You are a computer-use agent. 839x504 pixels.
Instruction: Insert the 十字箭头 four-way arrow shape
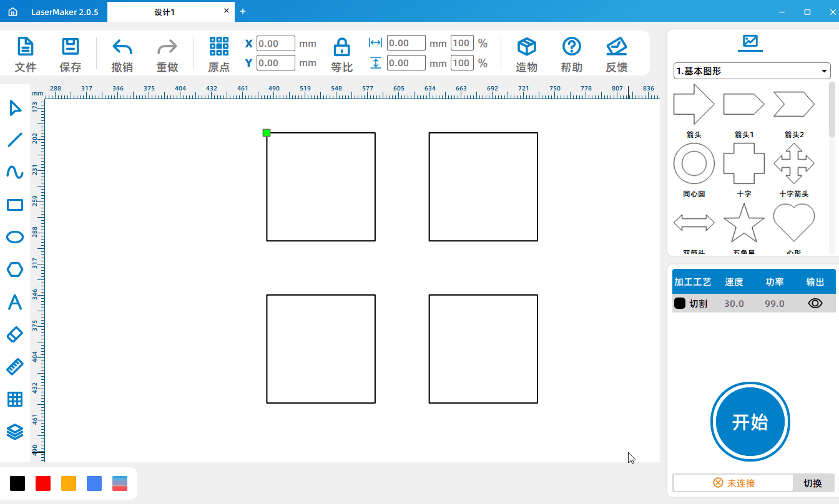(x=794, y=163)
